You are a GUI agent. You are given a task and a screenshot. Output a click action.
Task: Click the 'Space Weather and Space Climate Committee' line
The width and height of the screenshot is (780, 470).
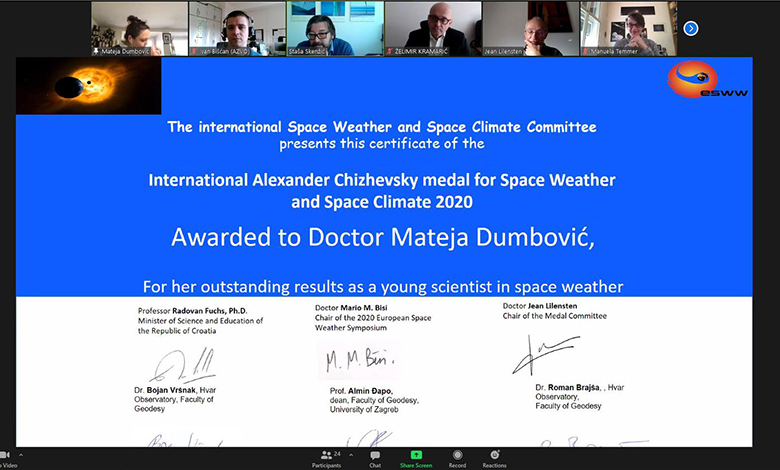(382, 127)
